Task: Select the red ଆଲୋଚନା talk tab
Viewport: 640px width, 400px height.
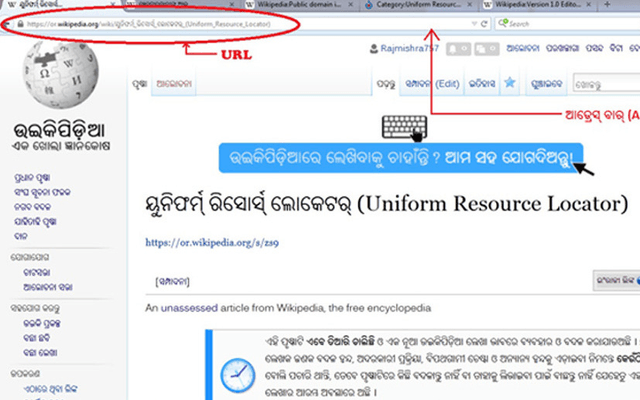Action: point(173,84)
